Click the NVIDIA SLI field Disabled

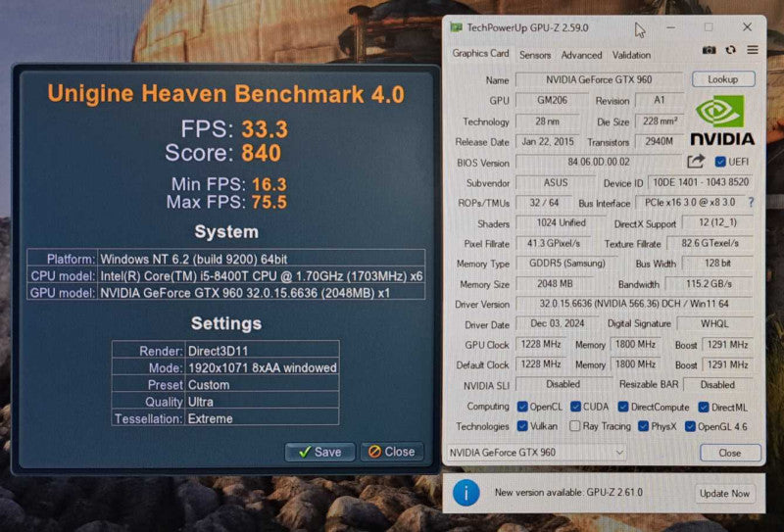563,384
